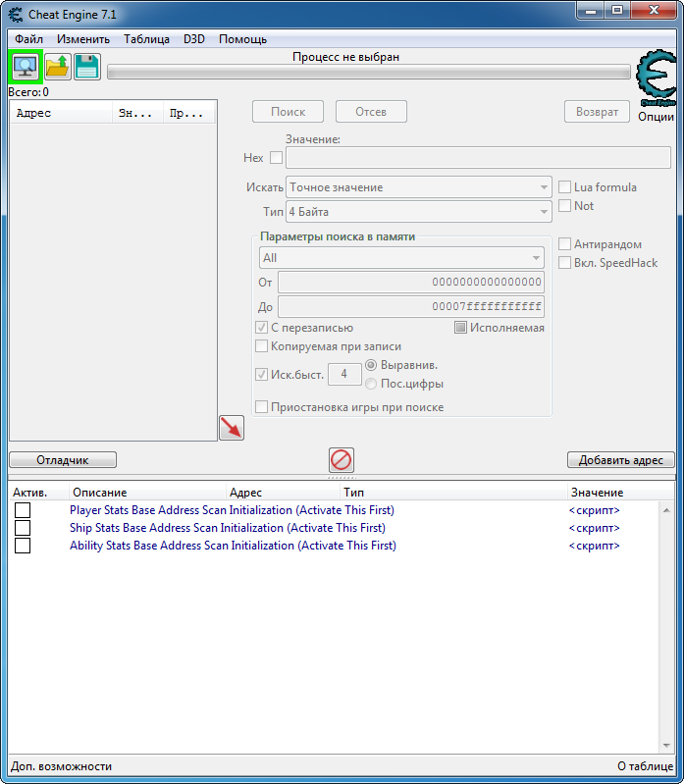Save the table with the floppy disk icon
Viewport: 684px width, 784px height.
point(87,67)
